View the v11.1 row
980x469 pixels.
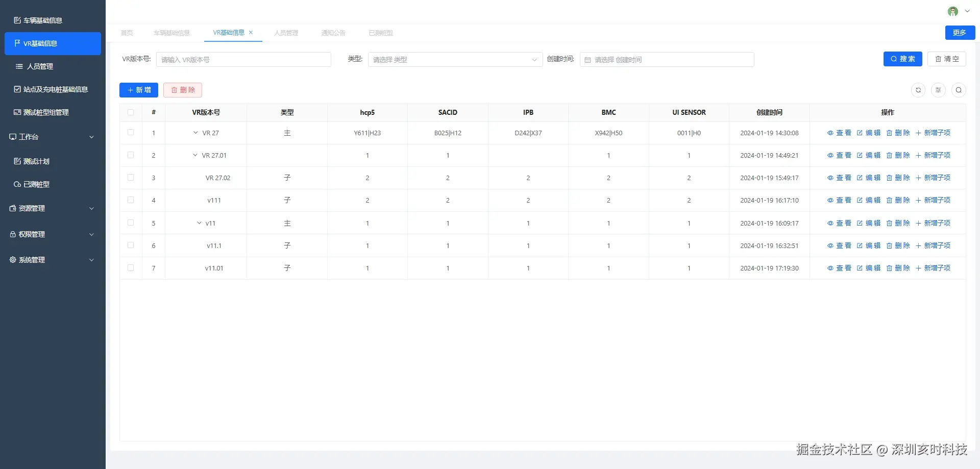click(x=839, y=245)
